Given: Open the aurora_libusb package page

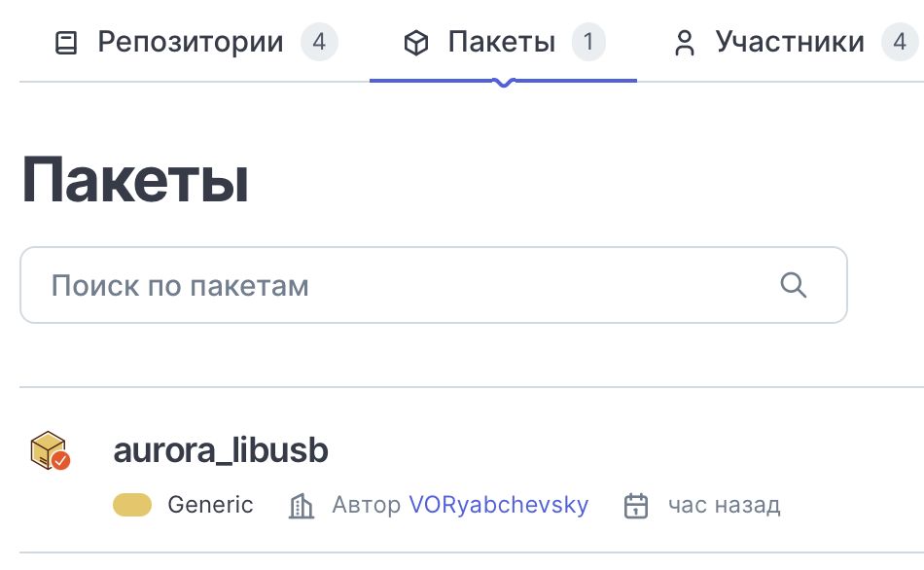Looking at the screenshot, I should tap(221, 450).
